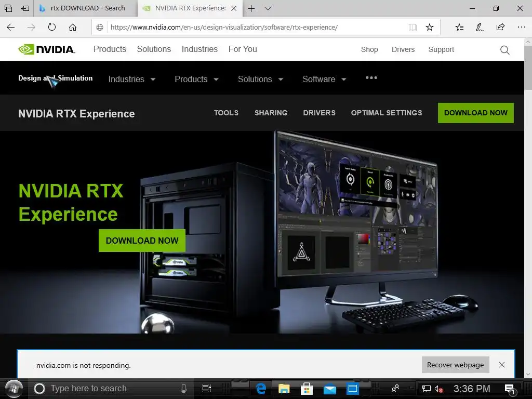Click the Support link
The image size is (532, 399).
coord(441,49)
